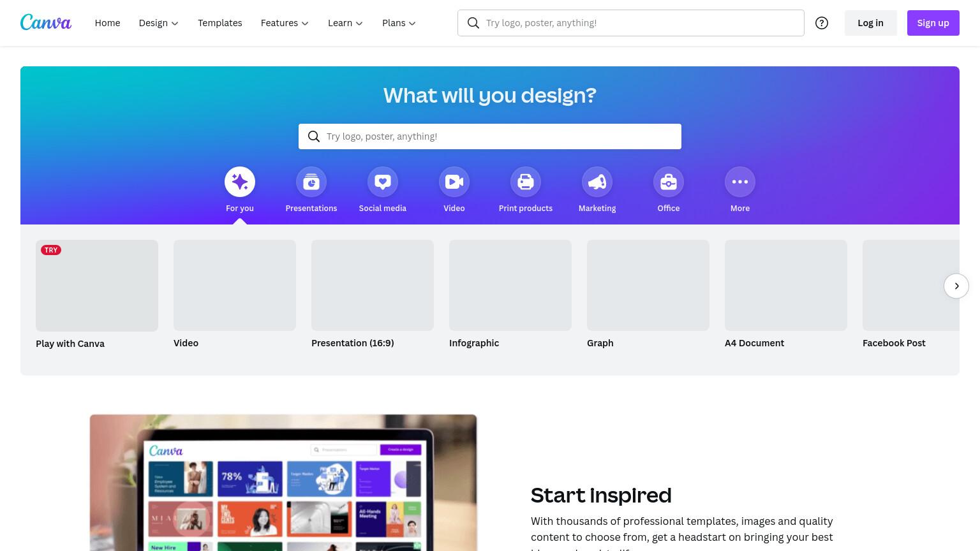
Task: Select the Office briefcase icon
Action: pyautogui.click(x=669, y=182)
